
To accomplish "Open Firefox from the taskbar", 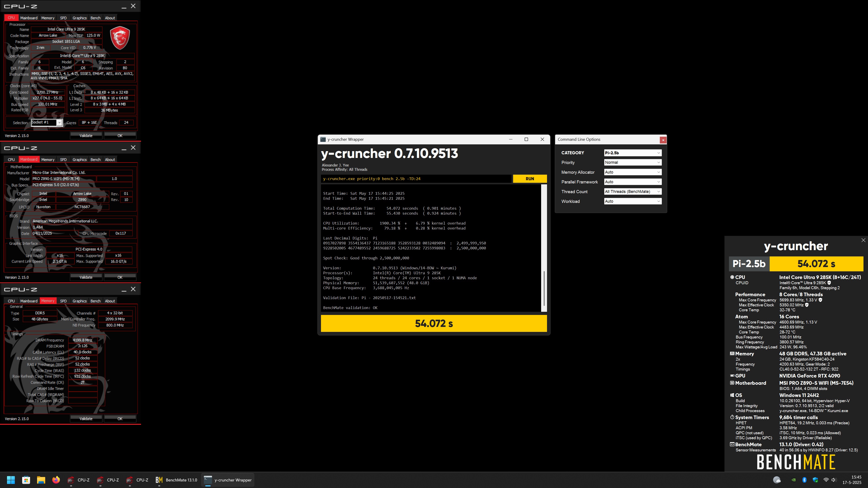I will pos(56,480).
